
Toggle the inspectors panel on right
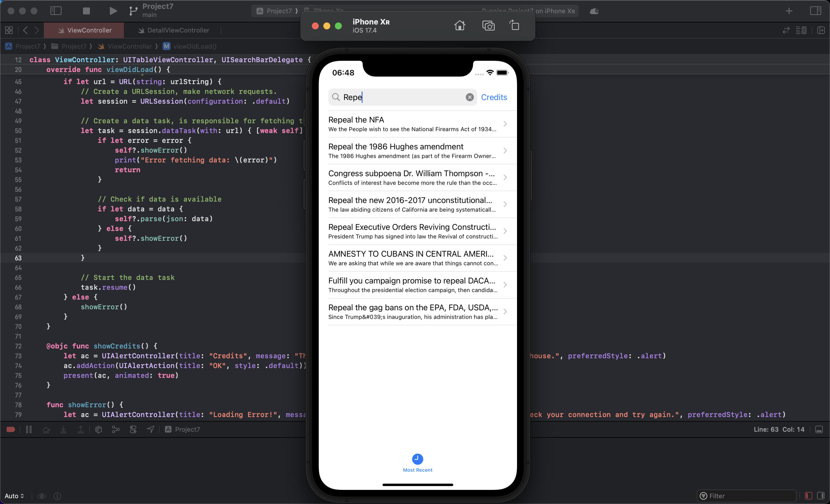point(816,11)
